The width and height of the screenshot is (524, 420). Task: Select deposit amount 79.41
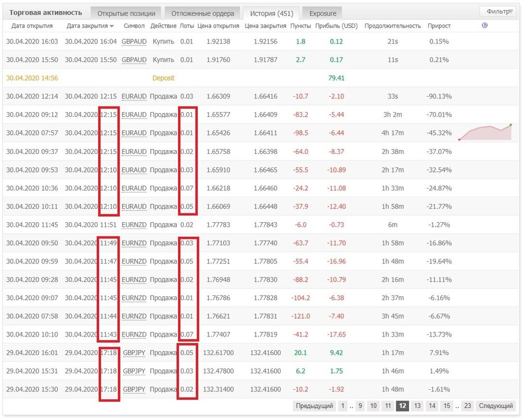pos(336,78)
